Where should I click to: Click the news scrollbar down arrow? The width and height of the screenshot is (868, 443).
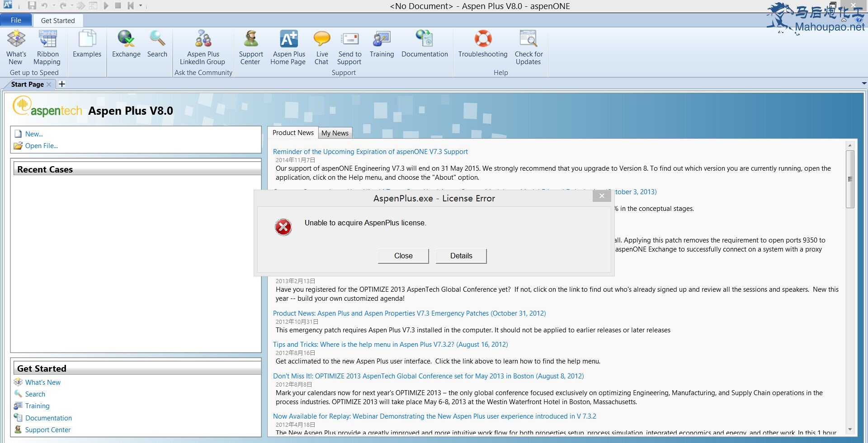850,429
